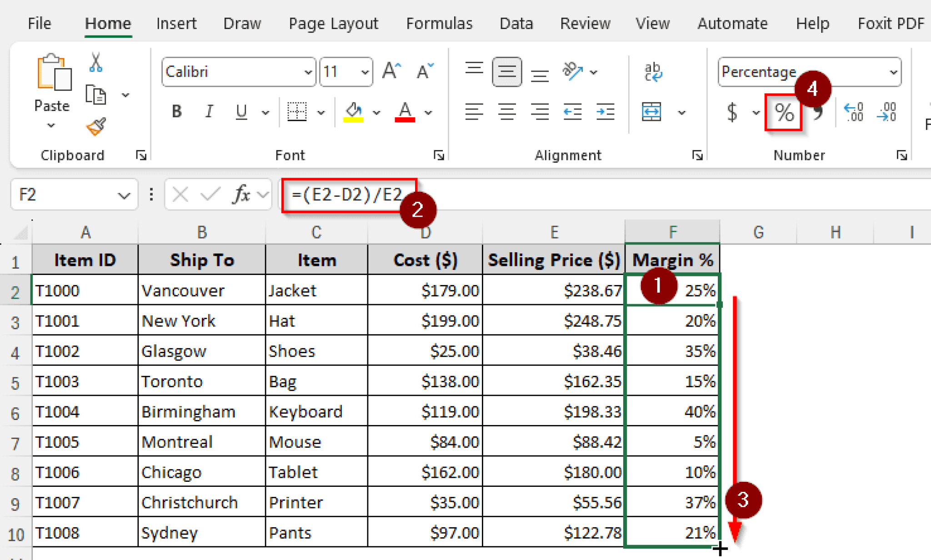The width and height of the screenshot is (931, 560).
Task: Open the Percentage number format dropdown
Action: (893, 72)
